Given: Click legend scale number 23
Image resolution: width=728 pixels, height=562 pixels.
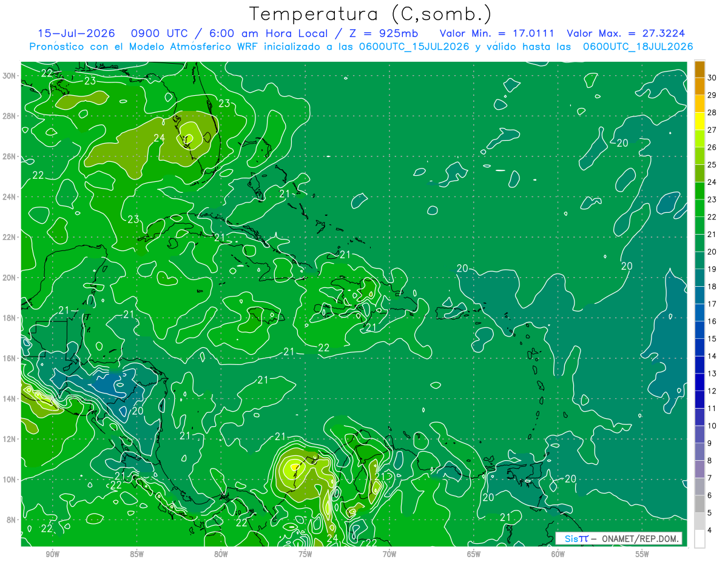Looking at the screenshot, I should (712, 199).
